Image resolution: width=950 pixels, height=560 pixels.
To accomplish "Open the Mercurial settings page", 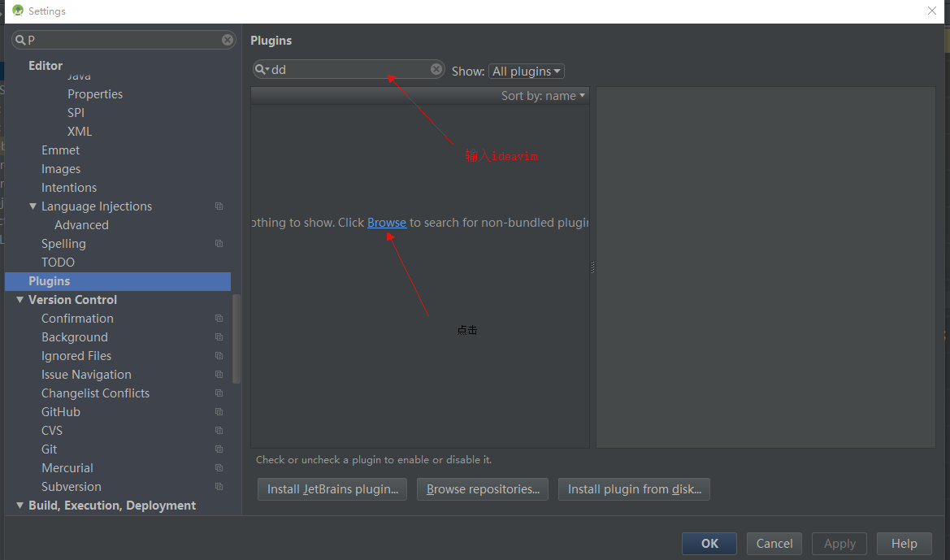I will (x=67, y=468).
